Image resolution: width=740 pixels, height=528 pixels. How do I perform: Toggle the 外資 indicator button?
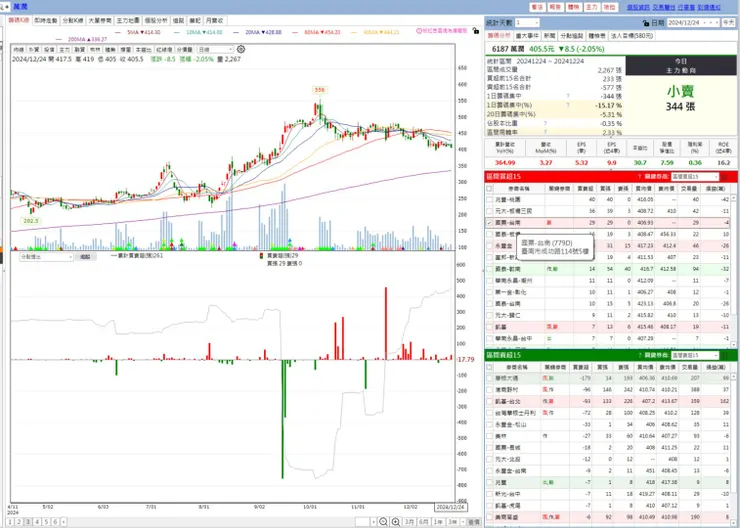pos(34,49)
